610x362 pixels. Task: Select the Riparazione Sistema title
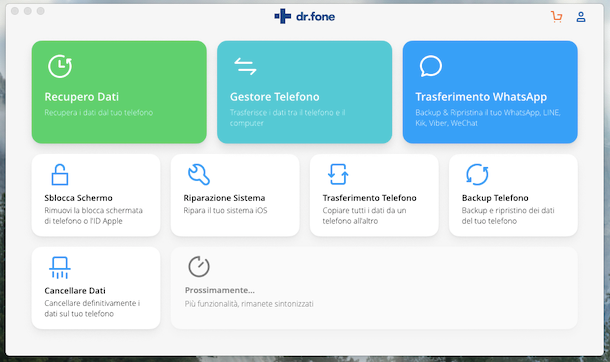tap(224, 198)
